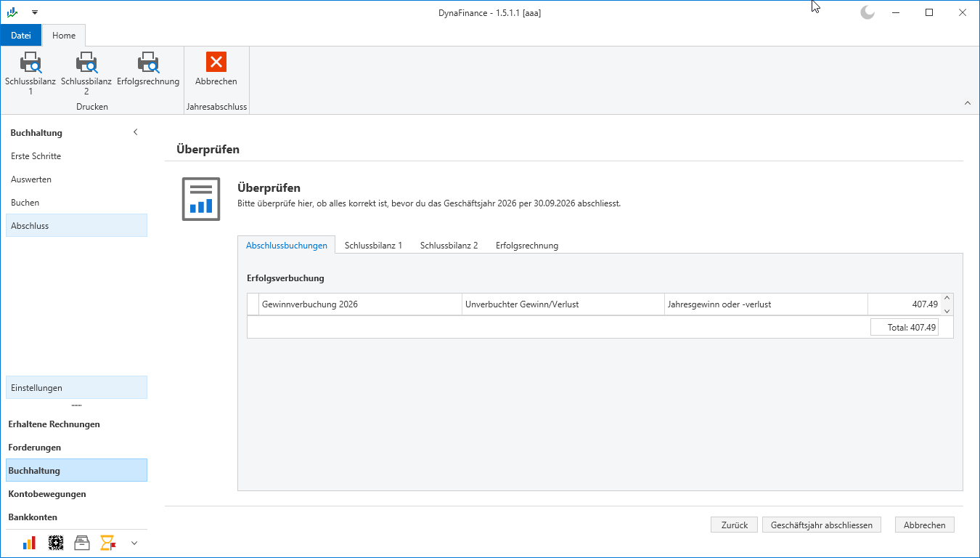Open the Kontobewegungen module
980x558 pixels.
[76, 494]
